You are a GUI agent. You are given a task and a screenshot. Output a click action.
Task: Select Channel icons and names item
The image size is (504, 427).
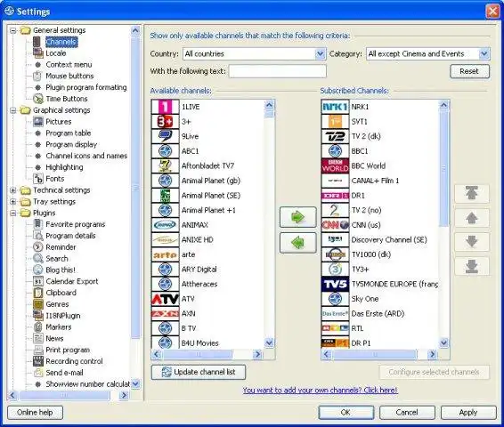click(86, 156)
